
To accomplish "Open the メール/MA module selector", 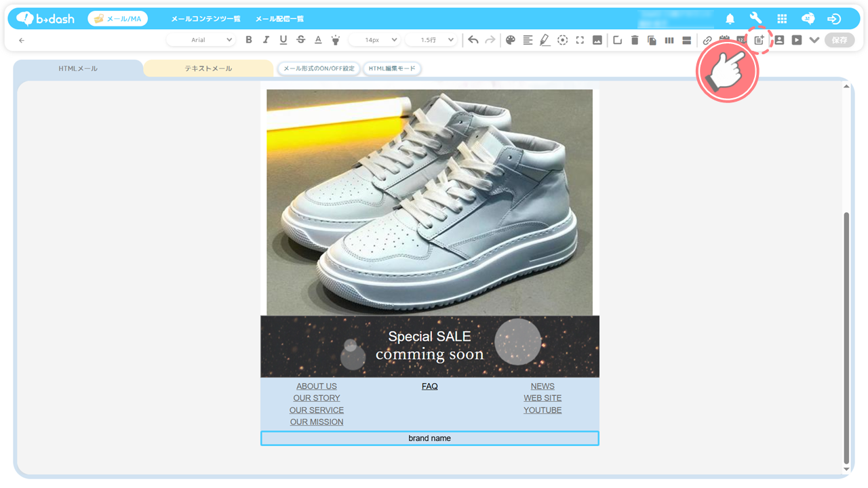I will 118,18.
